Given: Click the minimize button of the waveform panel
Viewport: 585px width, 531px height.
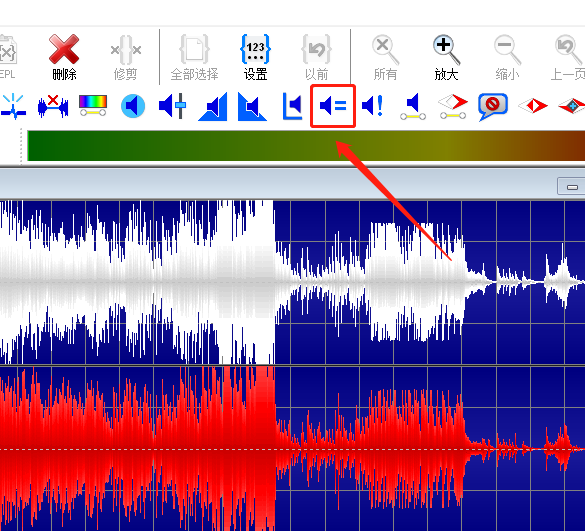Looking at the screenshot, I should pos(572,186).
